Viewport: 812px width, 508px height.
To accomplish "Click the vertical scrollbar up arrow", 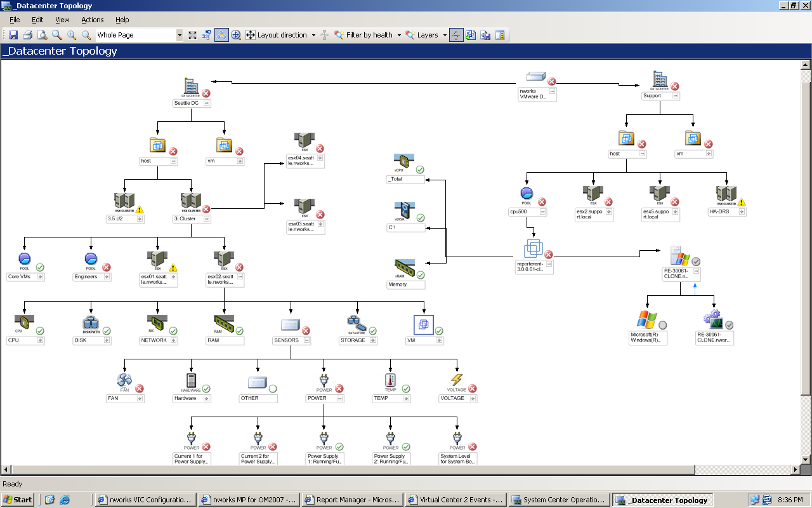I will (x=806, y=65).
